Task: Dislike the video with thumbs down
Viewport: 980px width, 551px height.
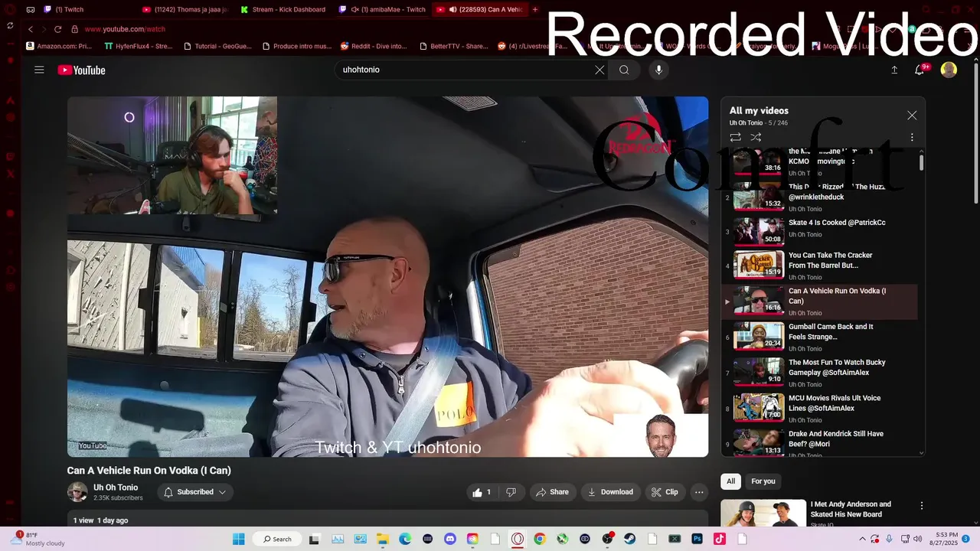Action: (x=511, y=492)
